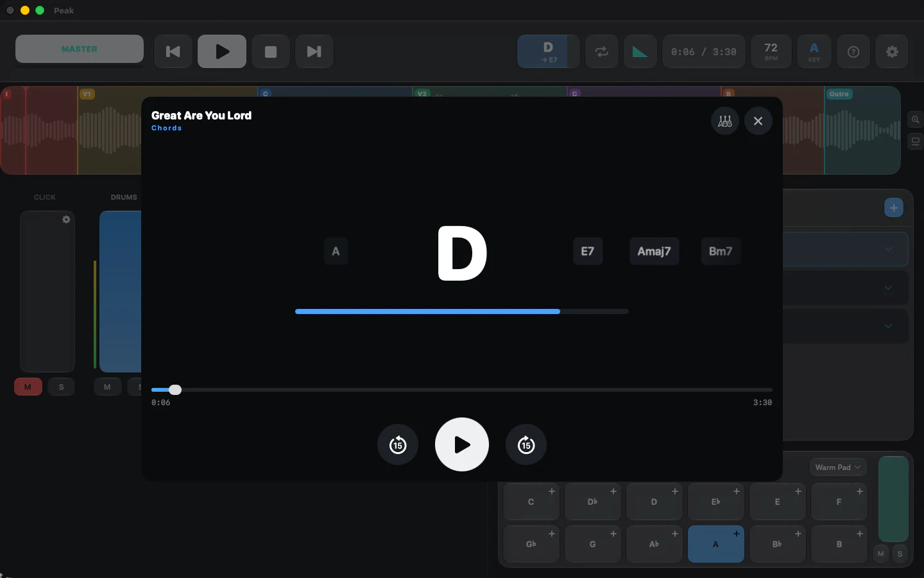Close the Great Are You Lord modal

coord(758,121)
